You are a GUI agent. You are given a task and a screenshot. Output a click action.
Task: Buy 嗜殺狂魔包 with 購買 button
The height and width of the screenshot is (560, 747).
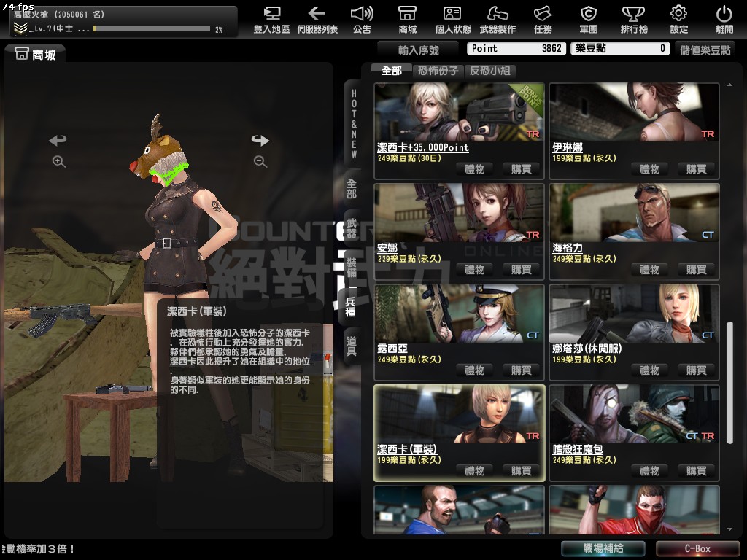[x=696, y=471]
